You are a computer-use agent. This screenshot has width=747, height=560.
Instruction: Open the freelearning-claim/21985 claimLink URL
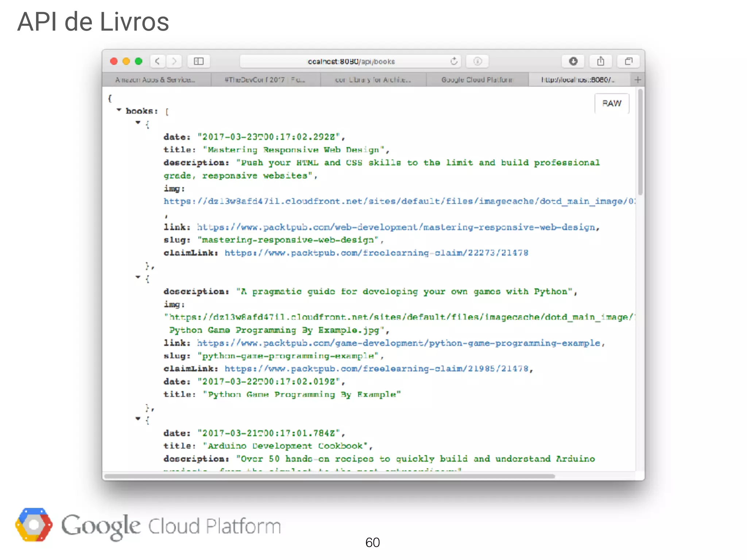376,369
